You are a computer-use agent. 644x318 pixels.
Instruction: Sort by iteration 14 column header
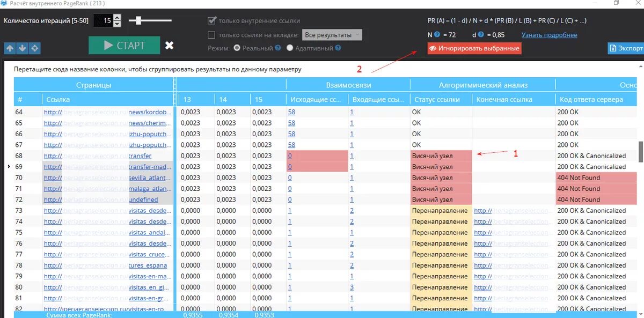point(232,99)
